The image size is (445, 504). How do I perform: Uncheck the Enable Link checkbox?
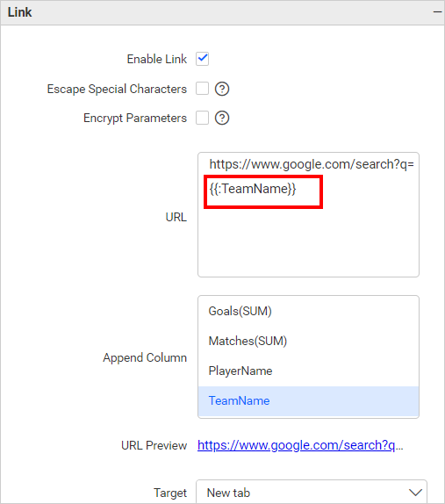pos(203,59)
